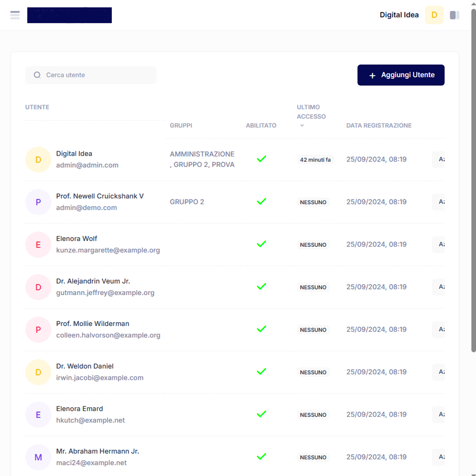Open actions dropdown for Dr. Alejandrin Veum Jr.
This screenshot has height=476, width=476.
tap(439, 287)
